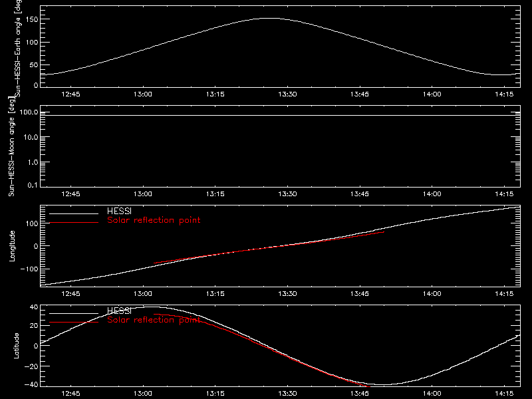This screenshot has height=399, width=532.
Task: Click 13:15 time label under Moon angle plot
Action: click(x=215, y=194)
